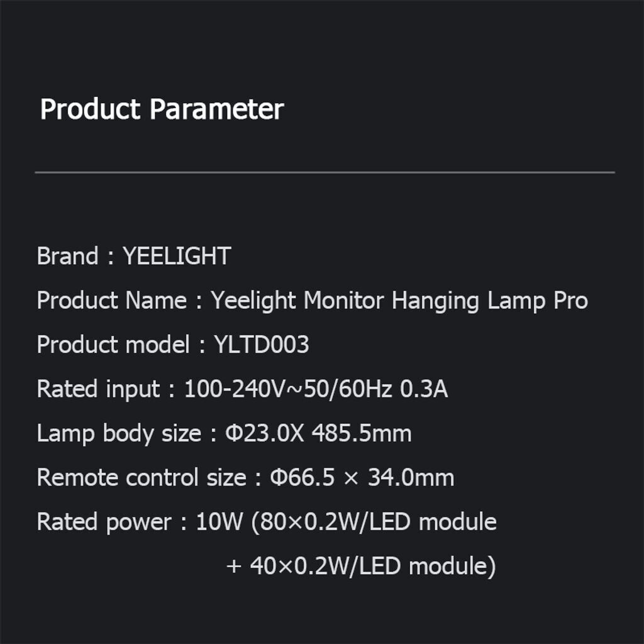Select "Yeelight Monitor Hanging Lamp Pro" text
This screenshot has height=644, width=644.
[x=399, y=301]
